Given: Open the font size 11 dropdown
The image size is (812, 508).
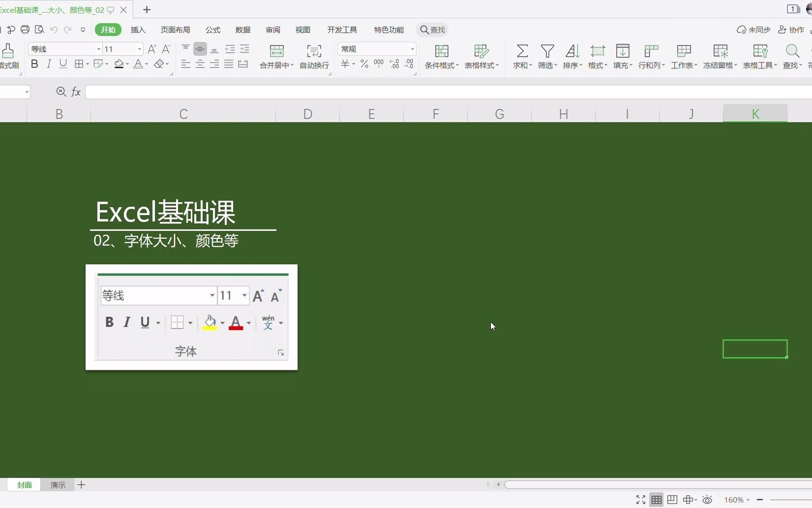Looking at the screenshot, I should 140,49.
